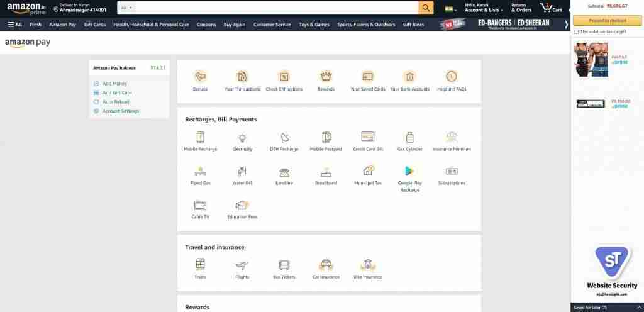Change delivery location Ahmadnagar 414001
This screenshot has height=312, width=644.
80,8
